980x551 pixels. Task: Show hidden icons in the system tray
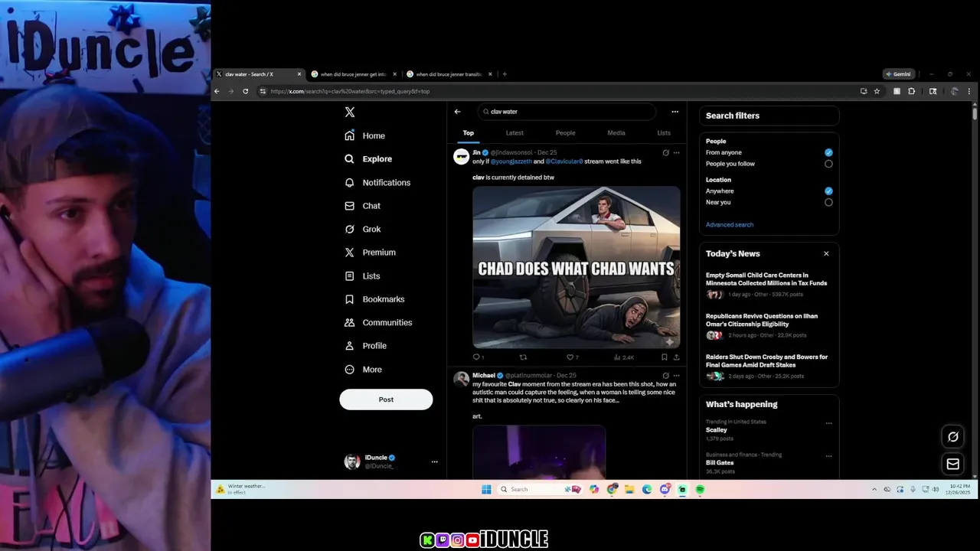click(874, 489)
